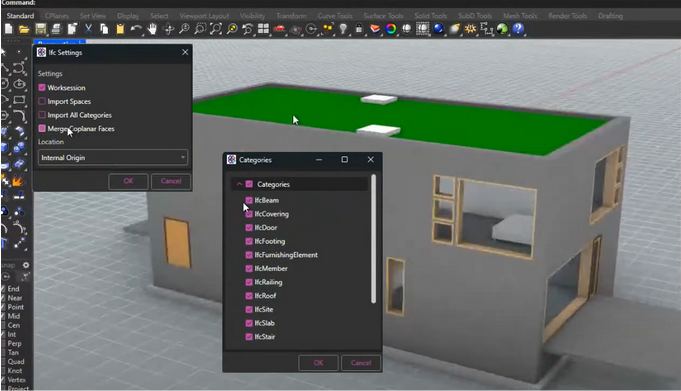Open the Help question mark icon
Viewport: 681px width, 391px height.
click(518, 29)
